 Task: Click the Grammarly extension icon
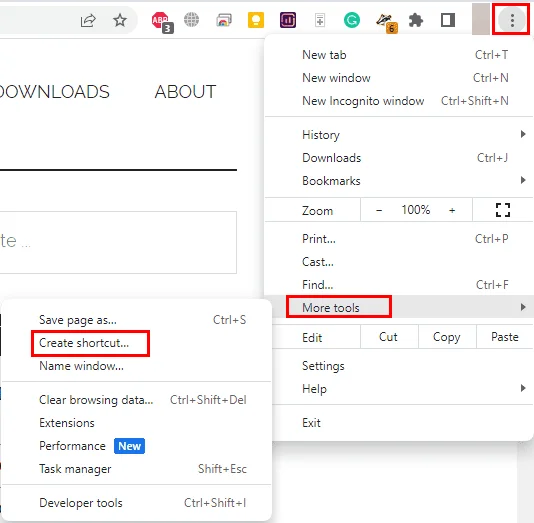[x=351, y=20]
